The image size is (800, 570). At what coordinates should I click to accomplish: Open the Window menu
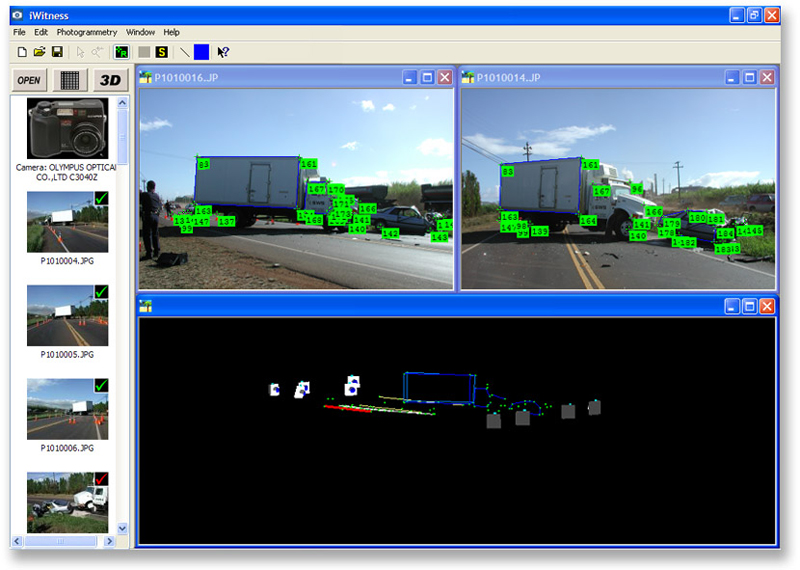pyautogui.click(x=140, y=32)
